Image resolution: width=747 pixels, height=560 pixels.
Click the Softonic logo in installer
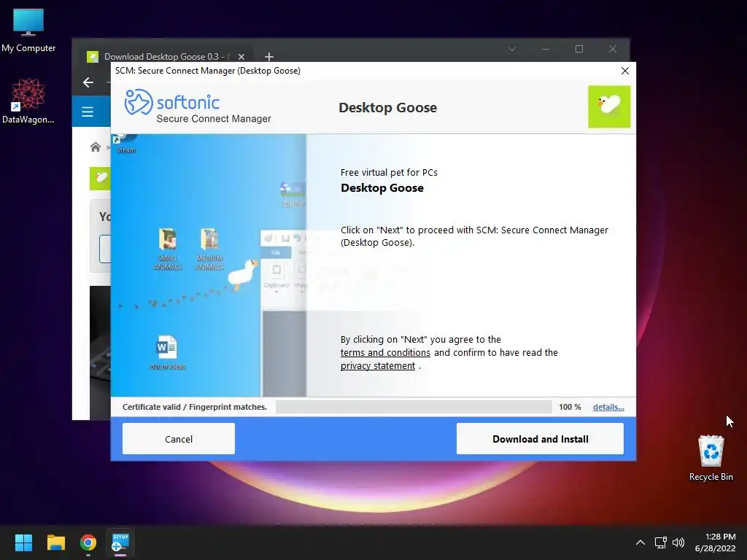[x=171, y=102]
